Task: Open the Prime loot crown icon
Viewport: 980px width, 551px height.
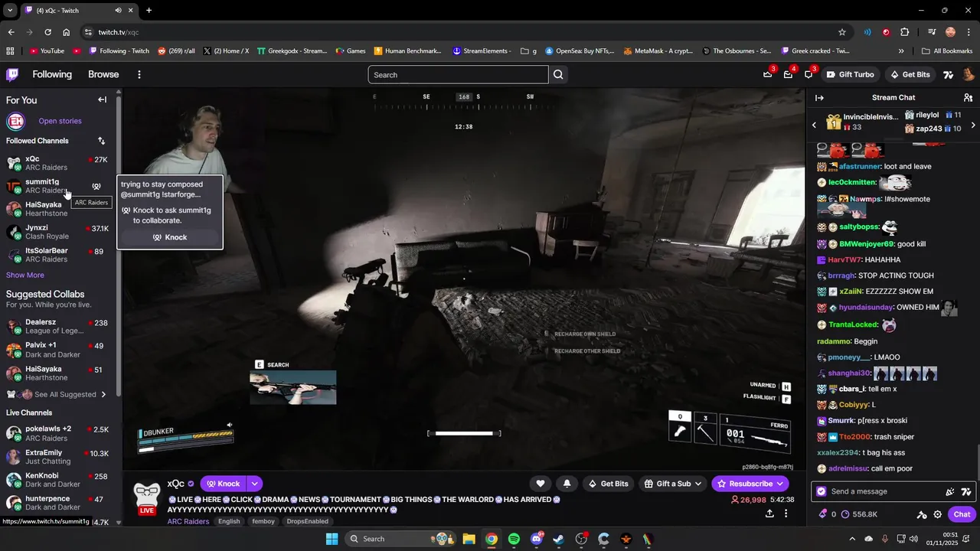Action: pos(767,74)
